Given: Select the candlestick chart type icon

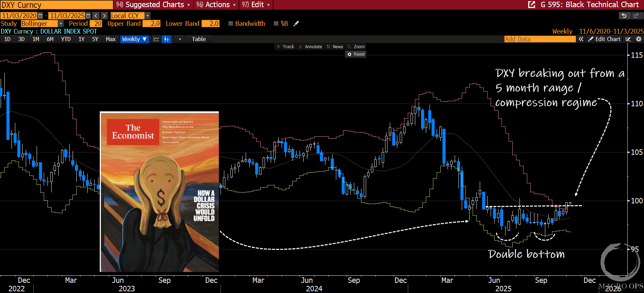Looking at the screenshot, I should coord(167,39).
